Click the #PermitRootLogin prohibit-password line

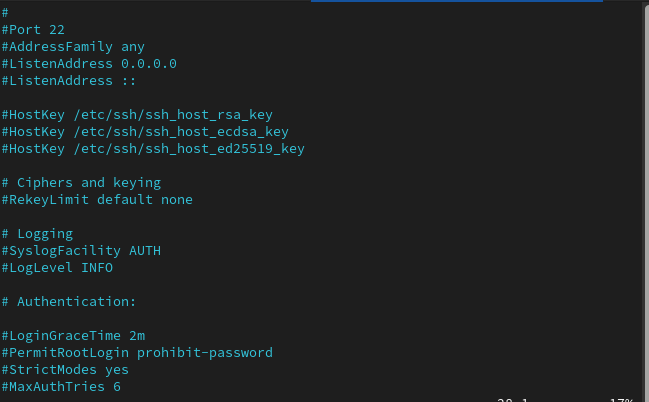137,352
